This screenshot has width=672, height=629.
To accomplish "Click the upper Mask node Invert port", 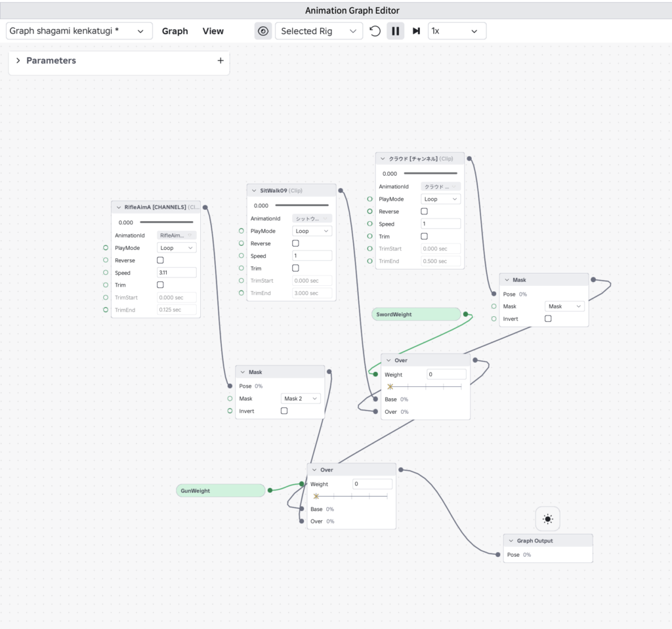I will coord(493,319).
